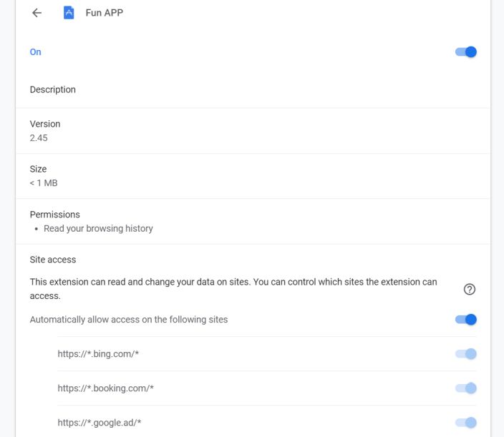Select the Description section heading

click(x=52, y=89)
